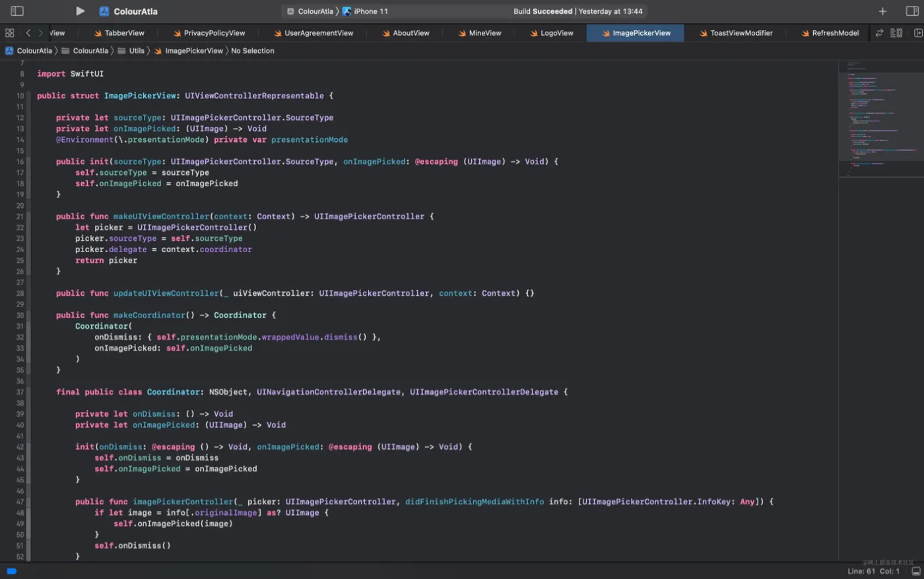The height and width of the screenshot is (579, 924).
Task: Toggle the navigator sidebar panel
Action: (17, 11)
